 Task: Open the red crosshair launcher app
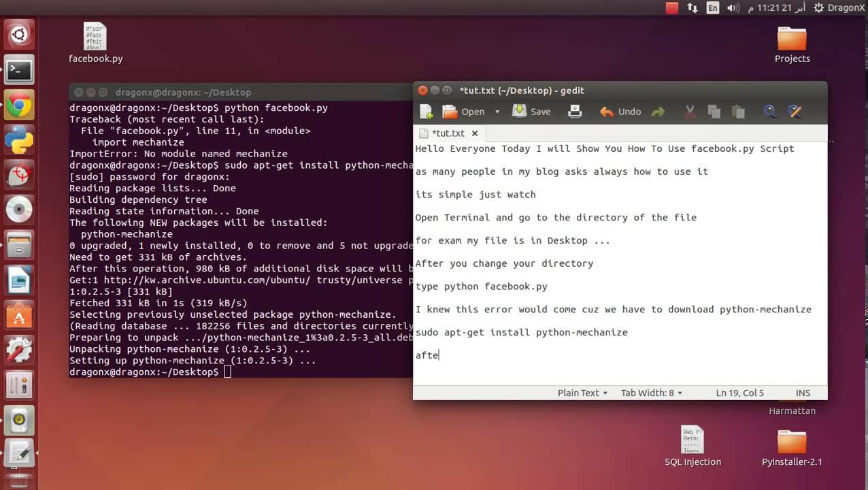pyautogui.click(x=19, y=176)
